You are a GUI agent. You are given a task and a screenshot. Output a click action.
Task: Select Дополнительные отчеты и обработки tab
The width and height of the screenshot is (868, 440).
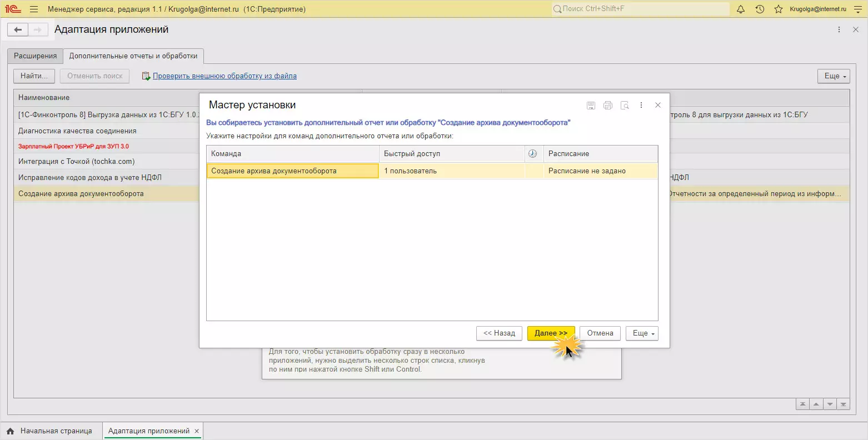(x=133, y=56)
